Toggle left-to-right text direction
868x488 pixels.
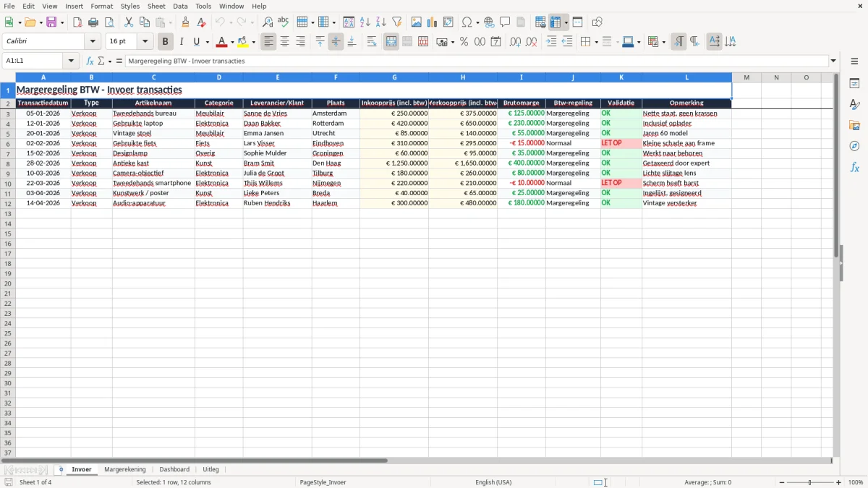[x=678, y=42]
